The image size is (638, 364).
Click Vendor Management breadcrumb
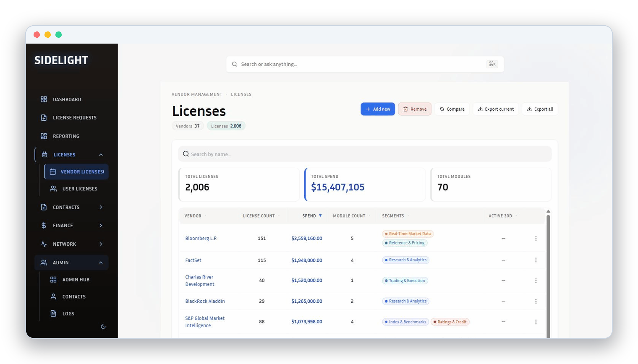[x=197, y=94]
